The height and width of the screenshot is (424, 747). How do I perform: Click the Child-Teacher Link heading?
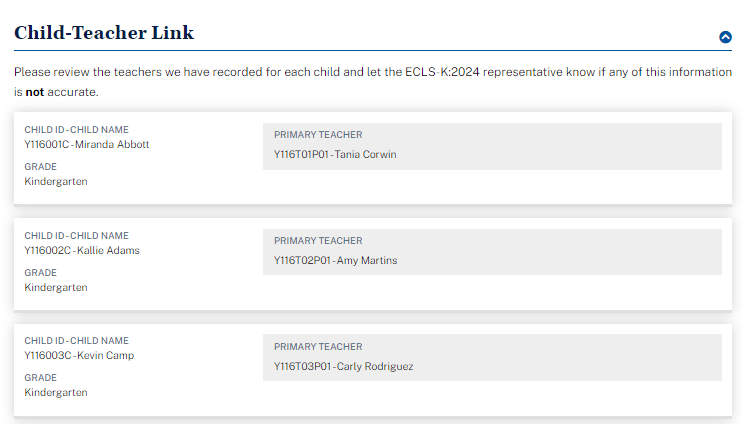[104, 33]
